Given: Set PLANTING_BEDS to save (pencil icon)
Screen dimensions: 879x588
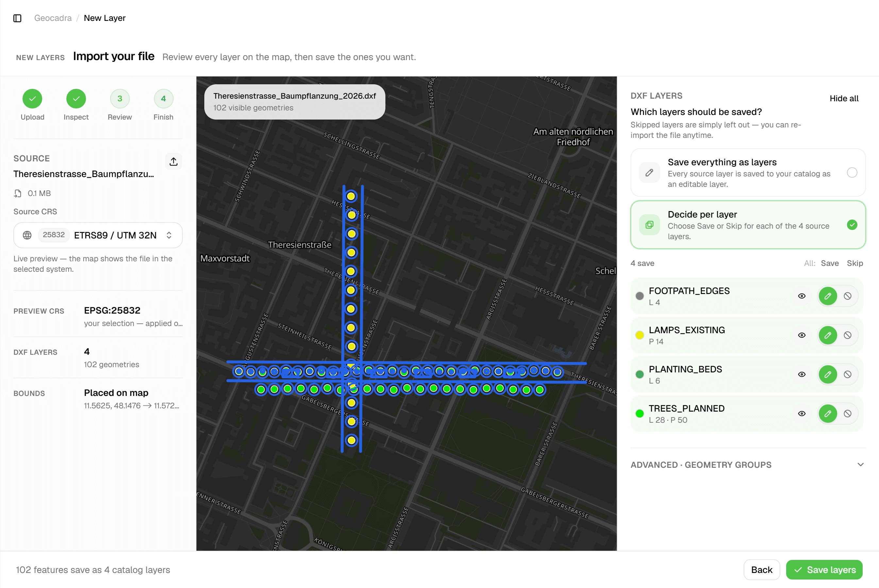Looking at the screenshot, I should click(x=828, y=374).
